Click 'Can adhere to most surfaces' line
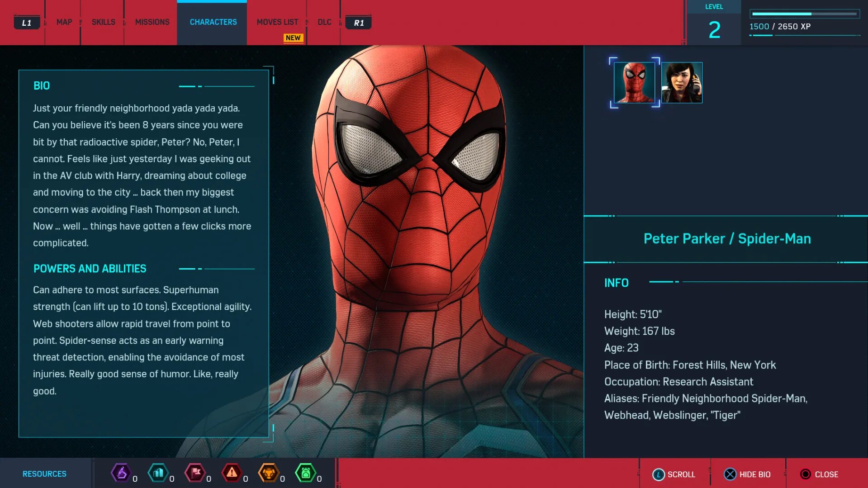The image size is (868, 488). coord(126,290)
